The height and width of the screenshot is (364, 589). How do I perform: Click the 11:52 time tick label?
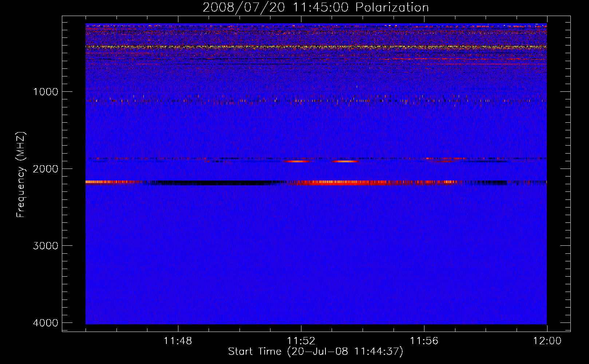[x=301, y=341]
